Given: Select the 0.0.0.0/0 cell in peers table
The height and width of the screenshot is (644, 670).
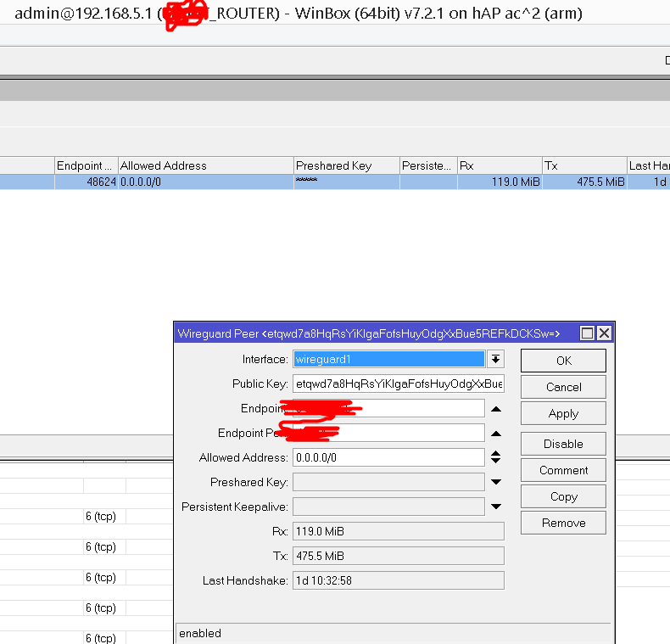Looking at the screenshot, I should coord(206,182).
